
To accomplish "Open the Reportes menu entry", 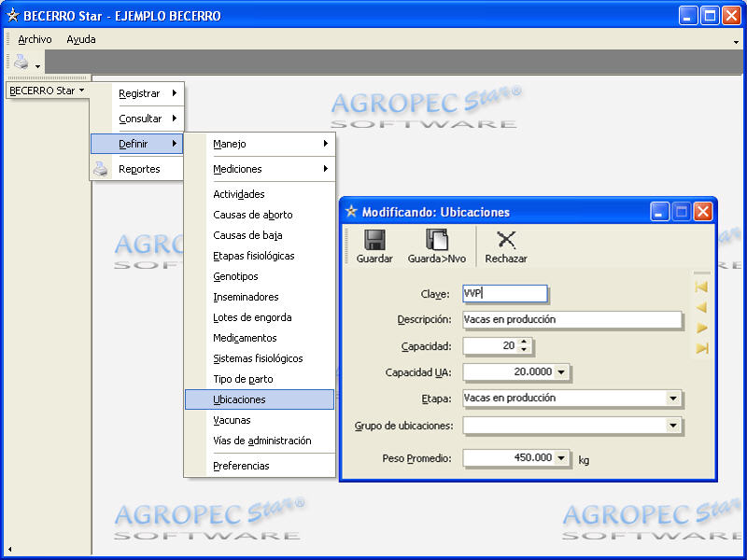I will click(136, 169).
